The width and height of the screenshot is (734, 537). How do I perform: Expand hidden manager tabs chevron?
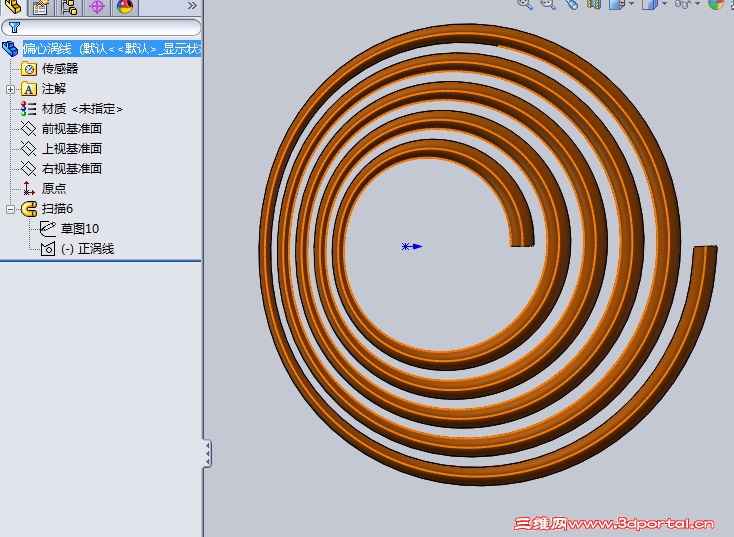click(x=192, y=6)
